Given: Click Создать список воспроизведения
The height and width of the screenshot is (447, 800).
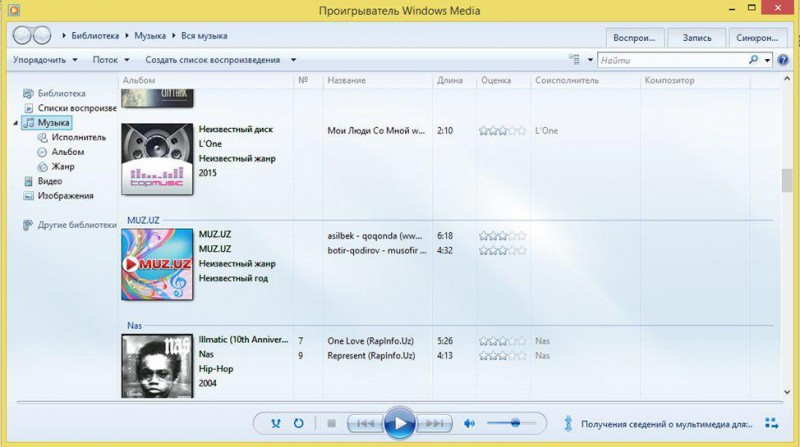Looking at the screenshot, I should [x=213, y=60].
